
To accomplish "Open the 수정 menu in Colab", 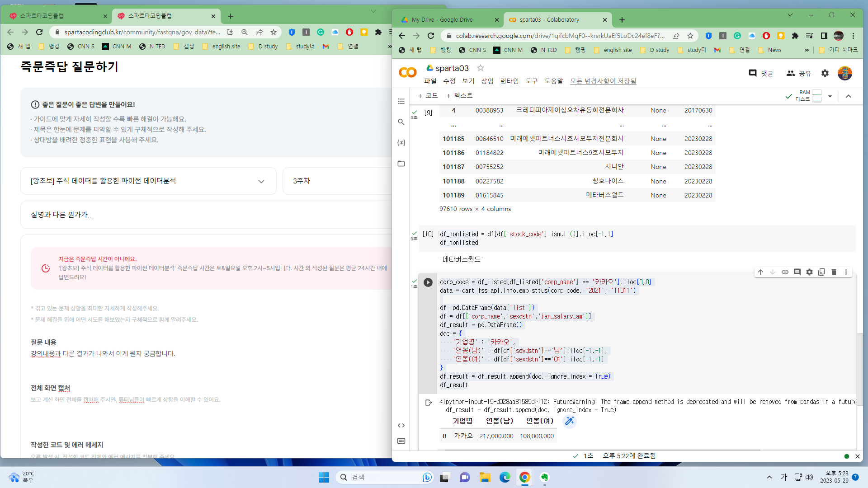I will [x=449, y=81].
